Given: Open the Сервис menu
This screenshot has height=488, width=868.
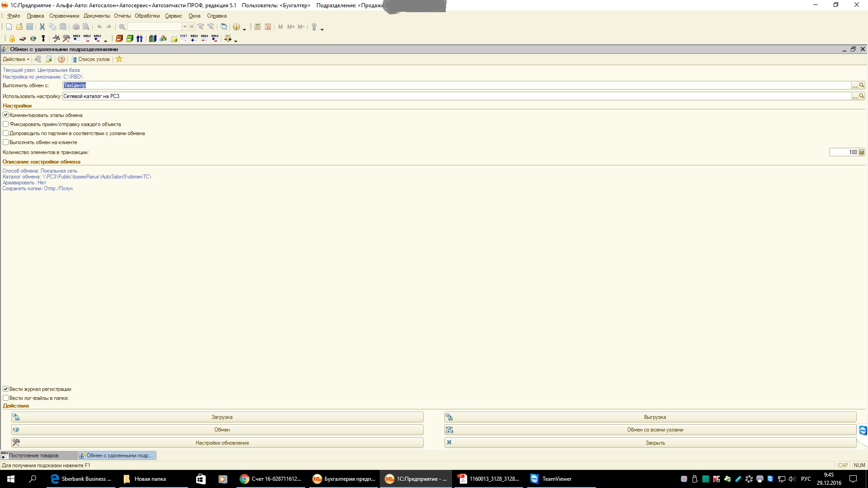Looking at the screenshot, I should coord(174,16).
